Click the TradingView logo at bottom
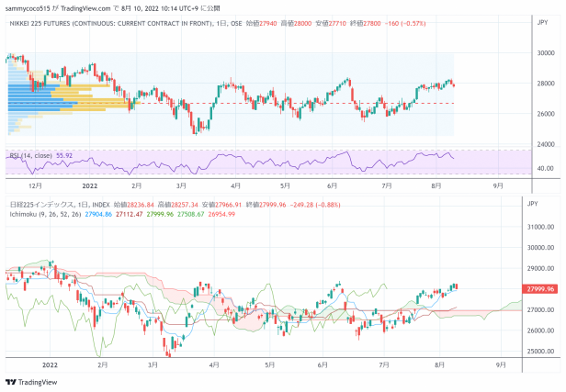Screen dimensions: 566x392 31,382
